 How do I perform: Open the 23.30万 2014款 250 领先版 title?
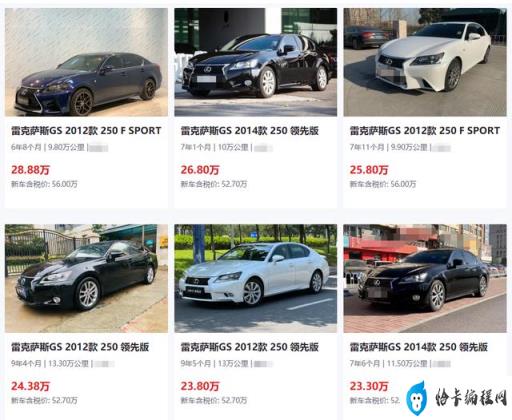[419, 347]
